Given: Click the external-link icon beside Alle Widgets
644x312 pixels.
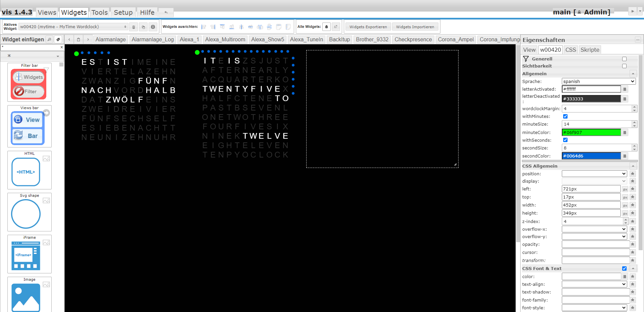Looking at the screenshot, I should point(336,27).
